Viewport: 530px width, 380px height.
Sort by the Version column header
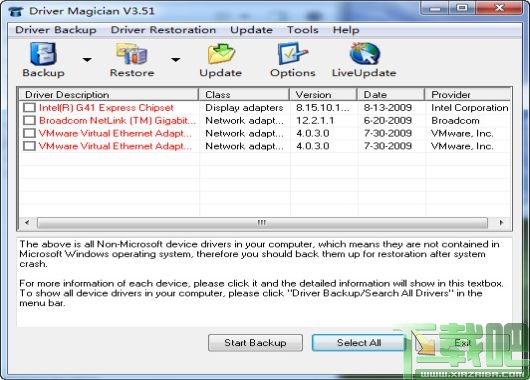(323, 94)
